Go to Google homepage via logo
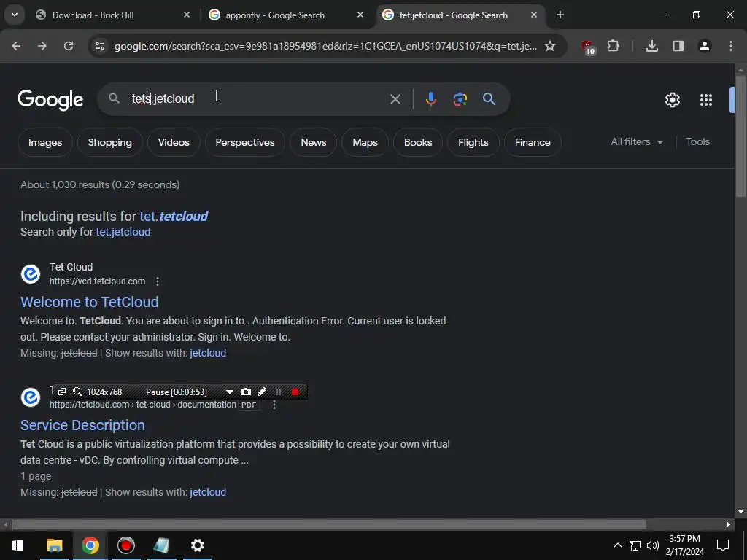The width and height of the screenshot is (747, 560). pyautogui.click(x=50, y=99)
